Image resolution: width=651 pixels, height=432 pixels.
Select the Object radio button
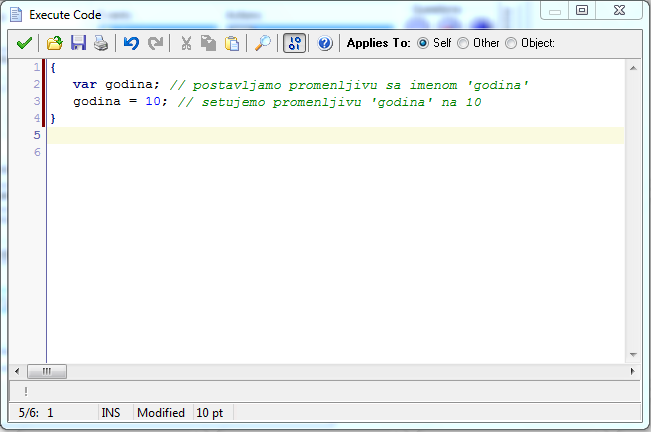pyautogui.click(x=511, y=43)
